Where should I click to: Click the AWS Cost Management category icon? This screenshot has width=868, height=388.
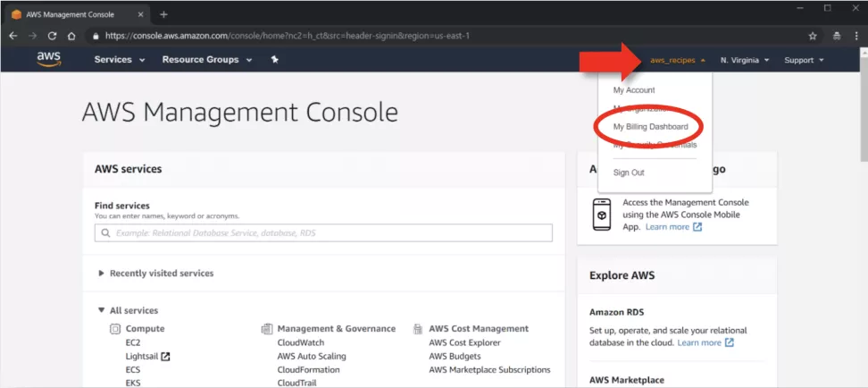(418, 329)
